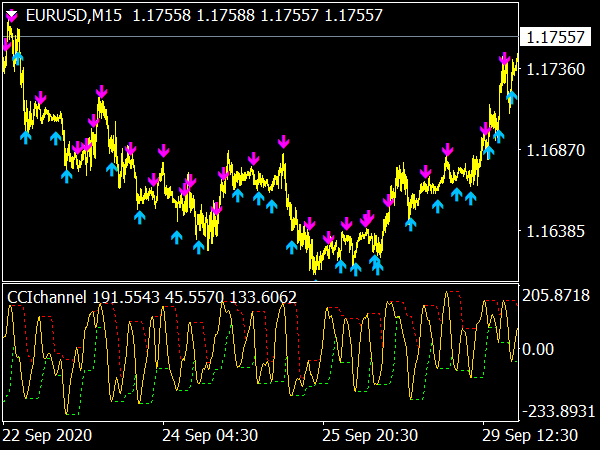This screenshot has height=450, width=600.
Task: Click the 29 Sep 12:30 time label
Action: pos(530,435)
